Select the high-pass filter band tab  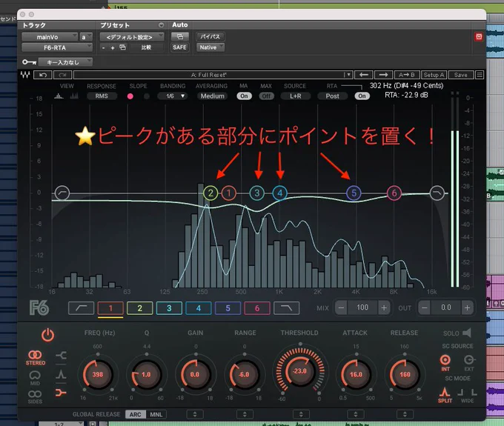pyautogui.click(x=81, y=308)
